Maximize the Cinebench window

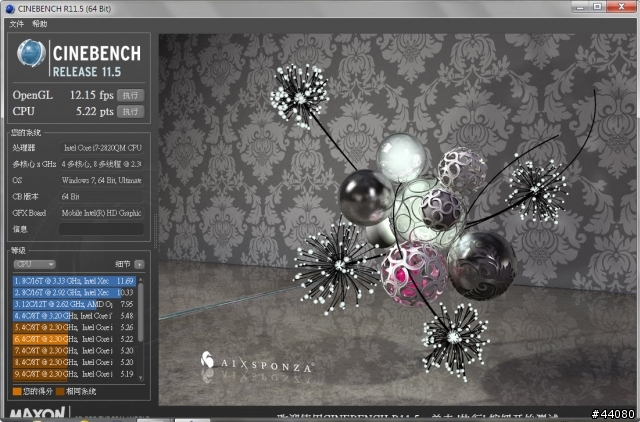tap(597, 7)
